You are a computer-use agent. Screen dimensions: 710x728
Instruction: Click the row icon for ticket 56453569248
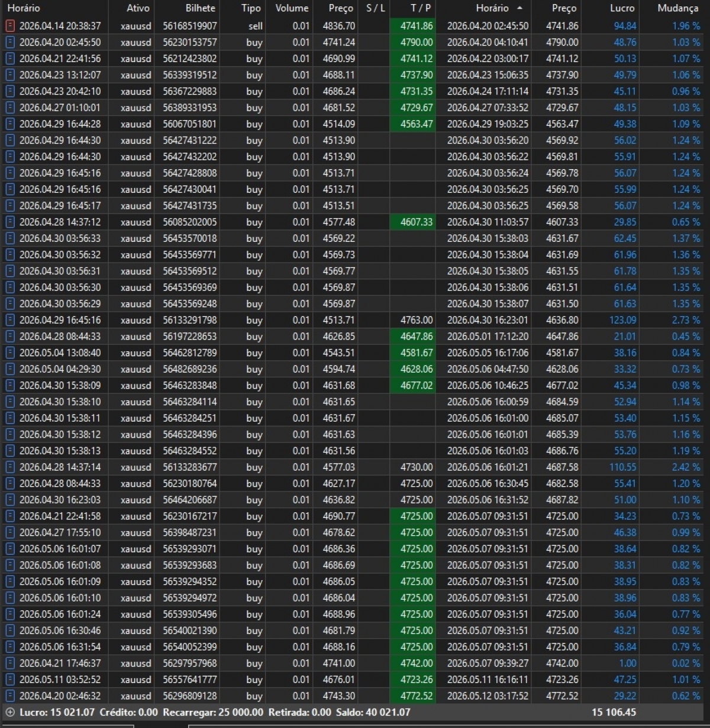tap(9, 304)
